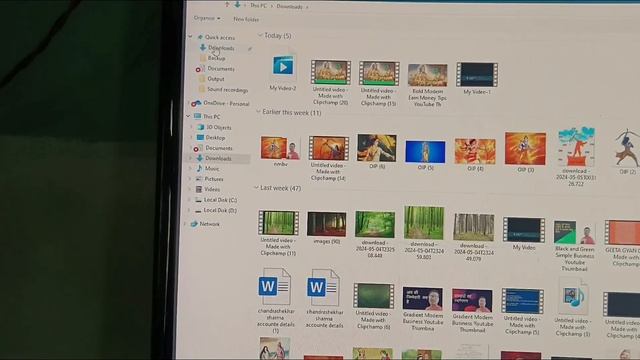Open chandrashekhar sharma accounte details (1) document
The height and width of the screenshot is (360, 640).
click(275, 287)
